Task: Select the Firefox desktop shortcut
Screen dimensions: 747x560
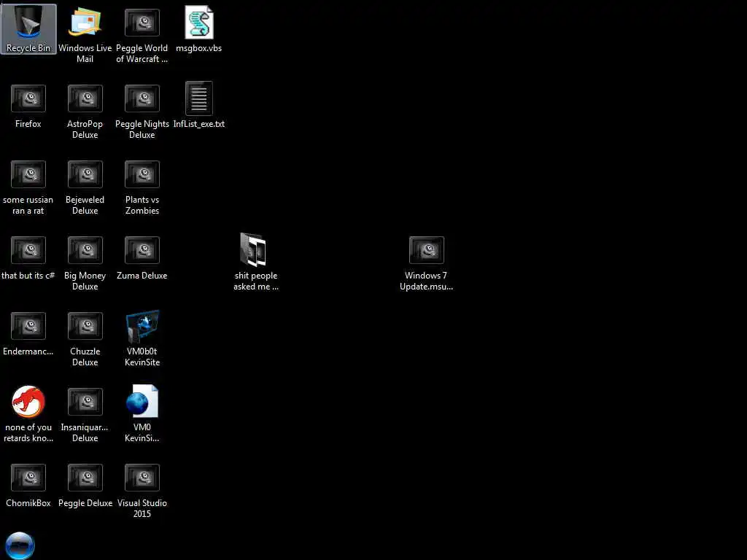Action: point(28,105)
